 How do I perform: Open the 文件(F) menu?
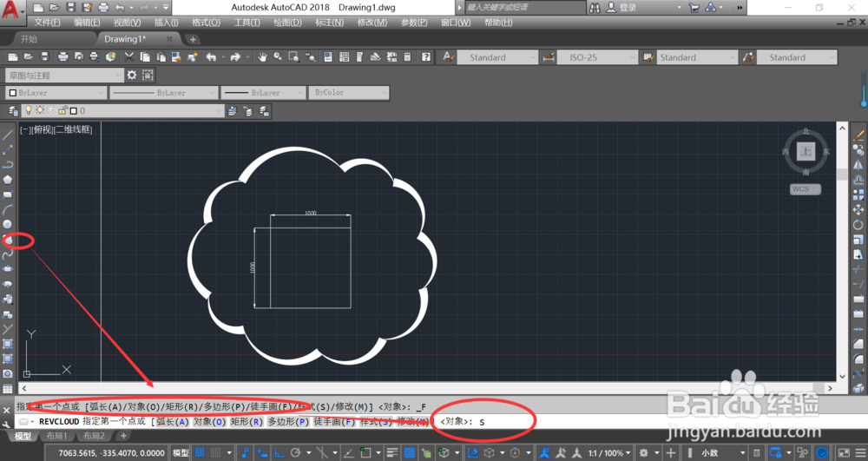(x=47, y=22)
